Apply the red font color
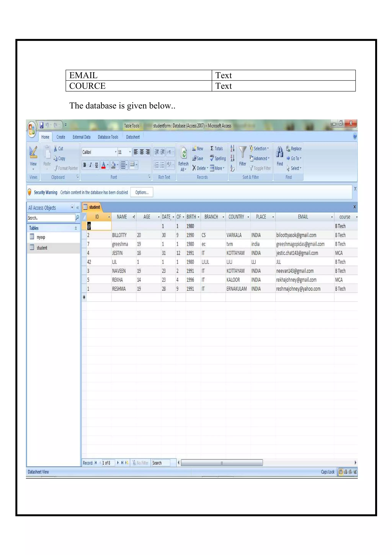This screenshot has width=392, height=555. click(103, 165)
